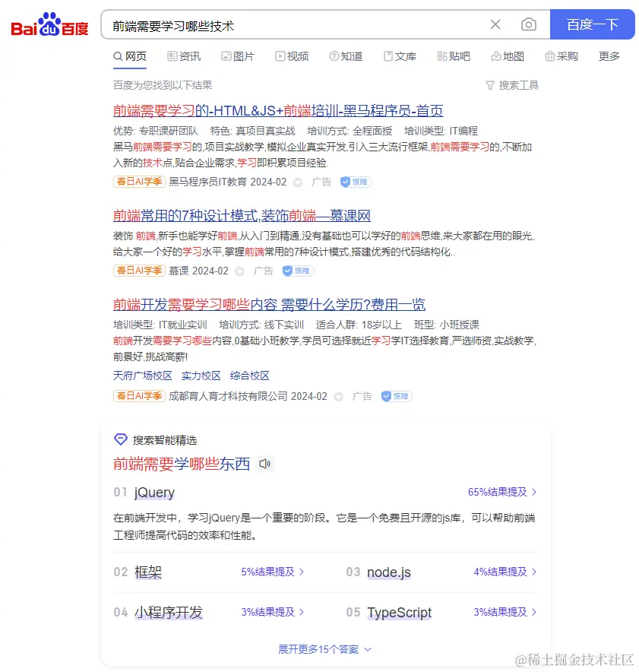639x672 pixels.
Task: Click 黑马程序员IT教育 source name
Action: tap(208, 182)
